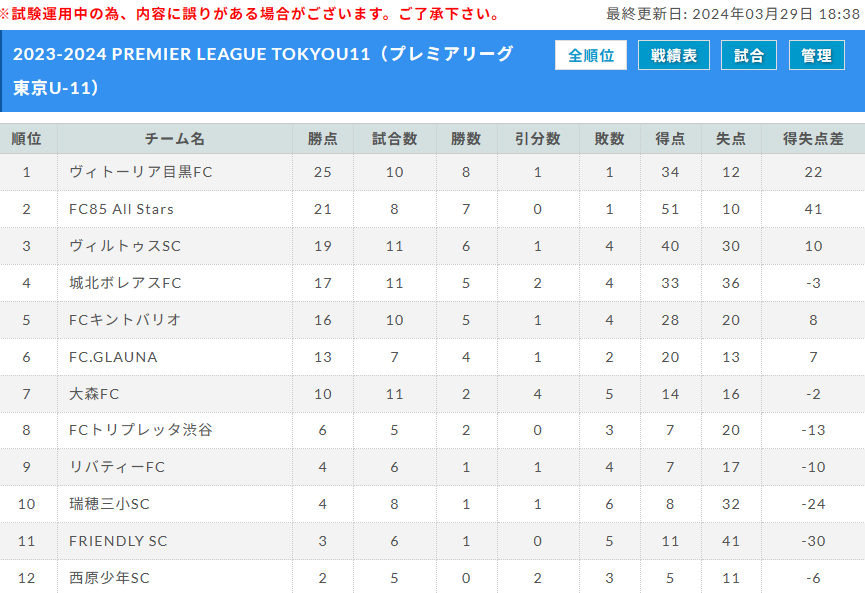This screenshot has width=865, height=593.
Task: Click FC.GLAUNA team name
Action: pyautogui.click(x=113, y=357)
